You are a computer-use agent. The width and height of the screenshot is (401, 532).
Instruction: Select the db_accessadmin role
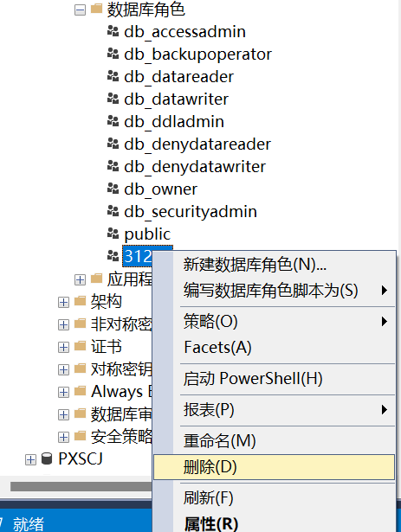(184, 32)
